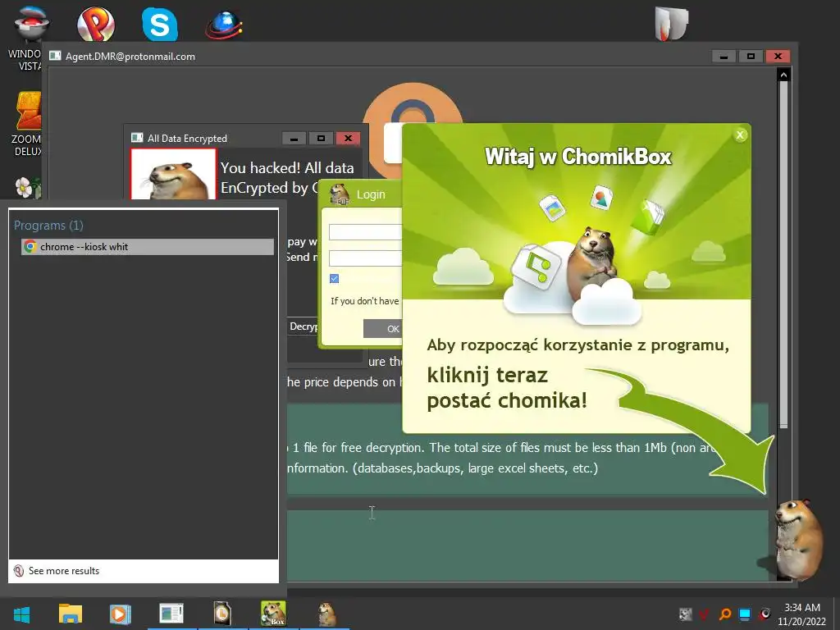This screenshot has width=840, height=630.
Task: Minimize the Agent.DMR@protonmail.com window
Action: pyautogui.click(x=724, y=57)
